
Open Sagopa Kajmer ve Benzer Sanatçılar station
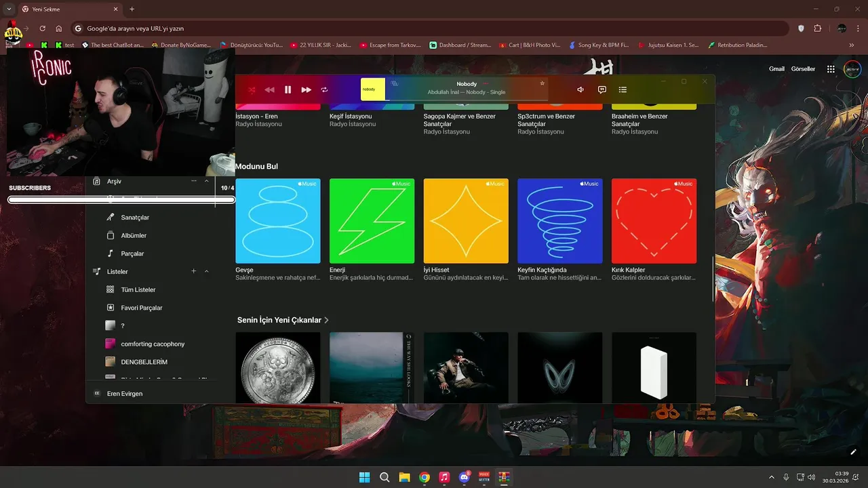tap(460, 120)
